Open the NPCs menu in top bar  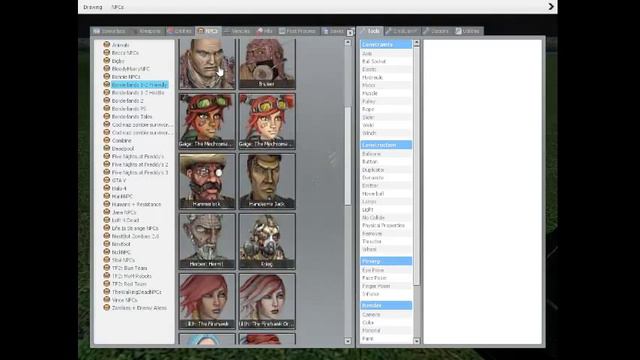pos(118,7)
